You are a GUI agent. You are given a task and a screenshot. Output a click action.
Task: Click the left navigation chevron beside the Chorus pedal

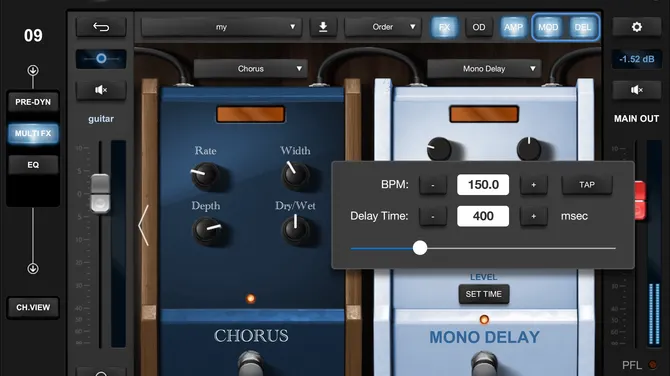[x=144, y=225]
